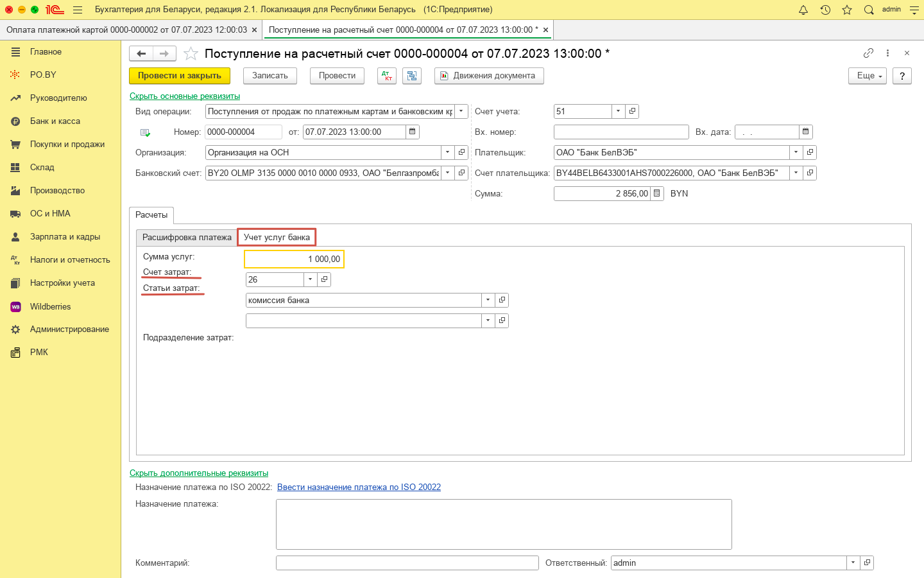Open Wildberries section in sidebar
The image size is (924, 578).
[x=50, y=306]
